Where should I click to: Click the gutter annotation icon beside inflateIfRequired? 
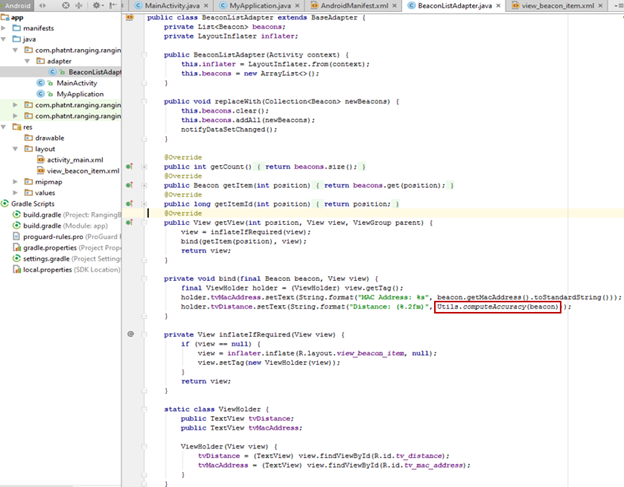(x=131, y=334)
